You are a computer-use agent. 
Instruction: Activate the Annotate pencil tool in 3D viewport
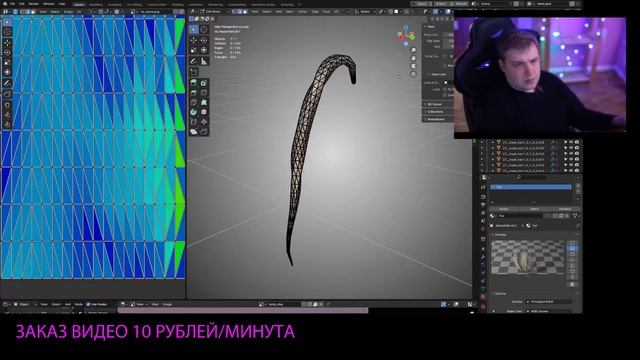pos(194,61)
